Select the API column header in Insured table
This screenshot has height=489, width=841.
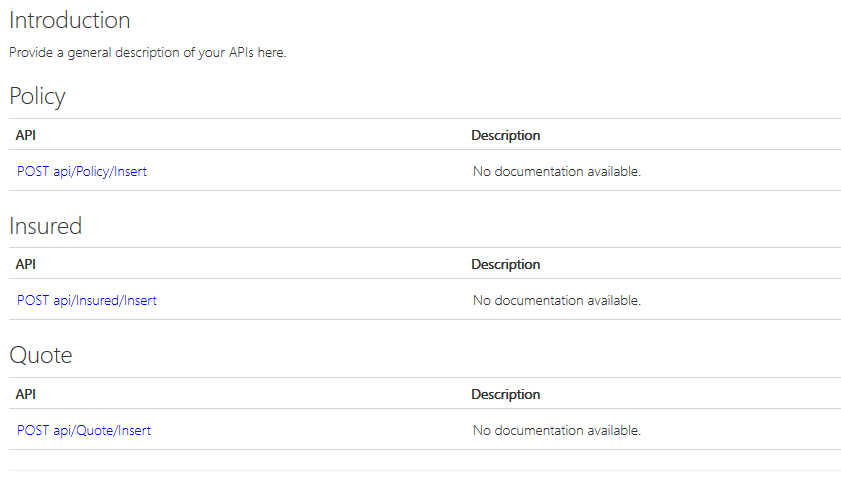[x=26, y=264]
